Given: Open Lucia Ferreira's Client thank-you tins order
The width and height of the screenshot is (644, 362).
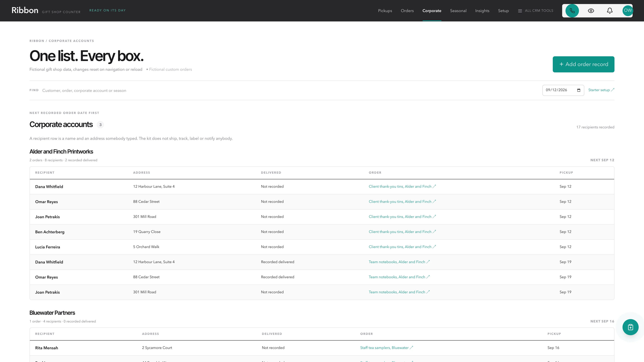Looking at the screenshot, I should point(402,247).
